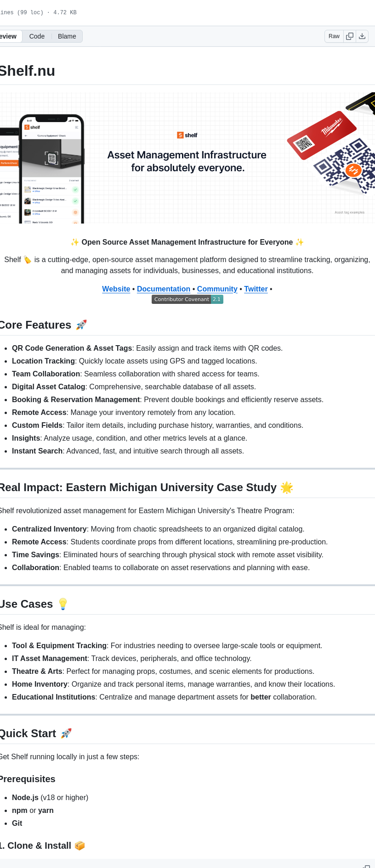Click the star emoji beside Case Study heading

[287, 487]
